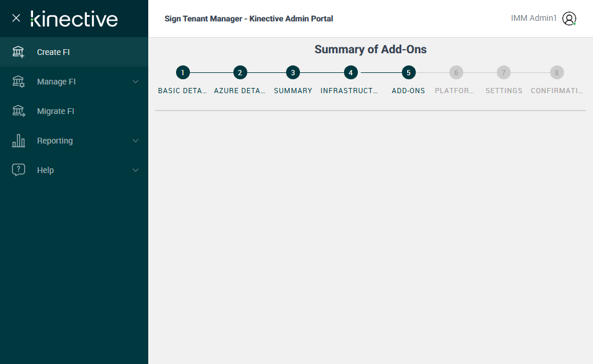This screenshot has height=364, width=593.
Task: Click the Kinective logo
Action: [74, 19]
